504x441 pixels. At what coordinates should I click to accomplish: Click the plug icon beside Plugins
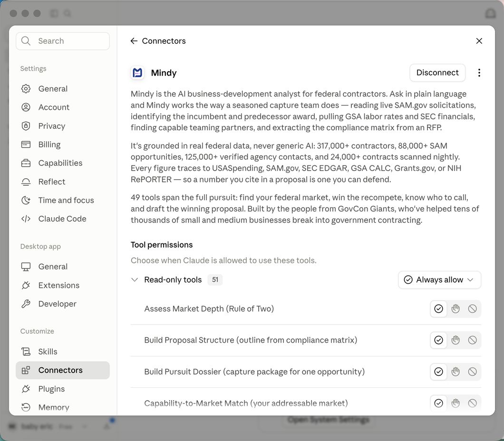coord(26,389)
